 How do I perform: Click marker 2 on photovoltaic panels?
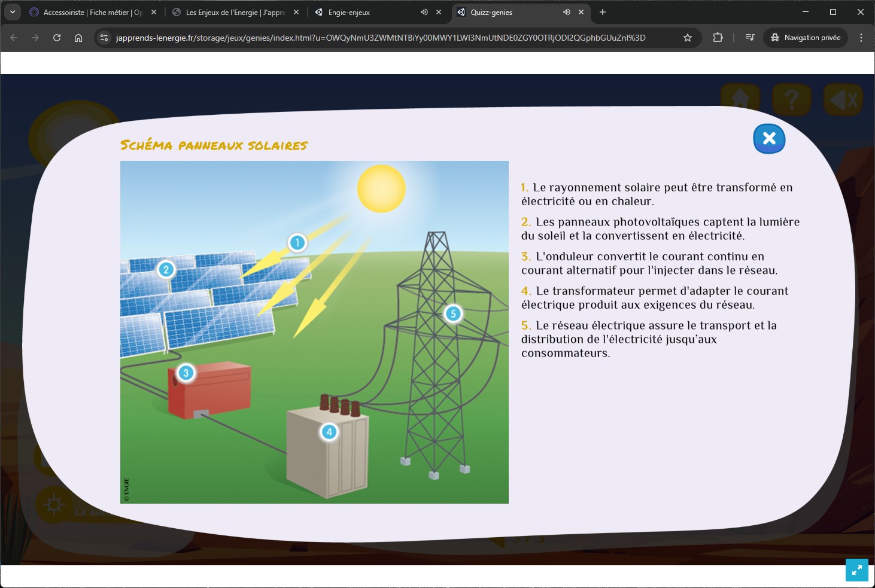(166, 270)
